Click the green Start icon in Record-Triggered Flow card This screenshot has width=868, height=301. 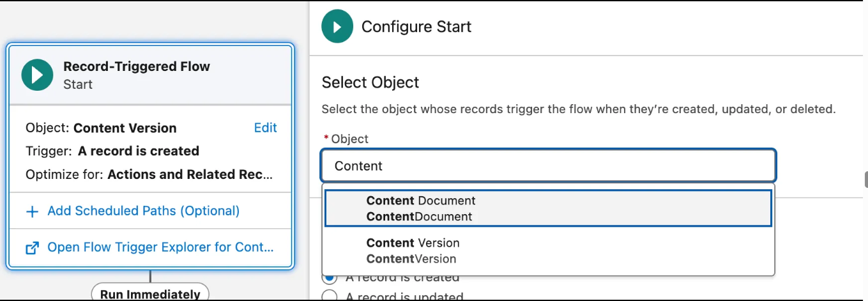pyautogui.click(x=37, y=75)
